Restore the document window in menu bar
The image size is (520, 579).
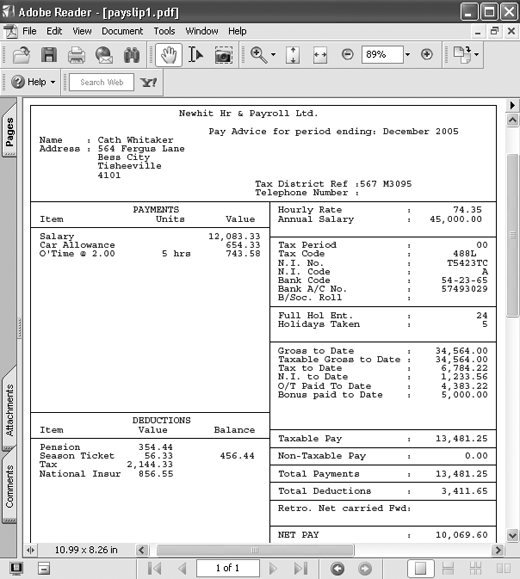[495, 31]
